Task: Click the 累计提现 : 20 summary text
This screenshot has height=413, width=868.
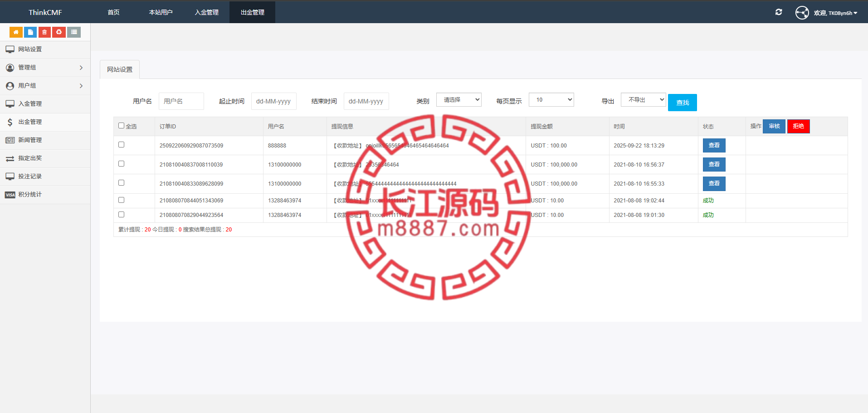Action: coord(135,230)
